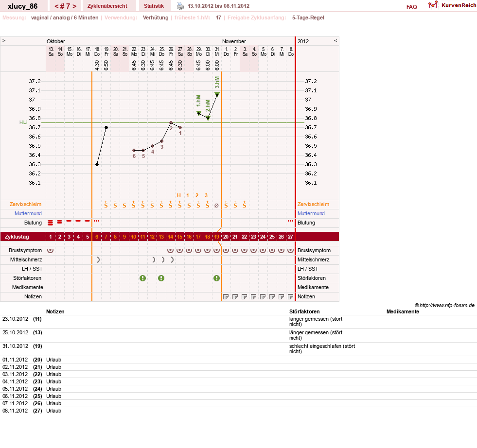Click the bleeding icon on cycle day 2
This screenshot has height=448, width=477.
[x=60, y=222]
